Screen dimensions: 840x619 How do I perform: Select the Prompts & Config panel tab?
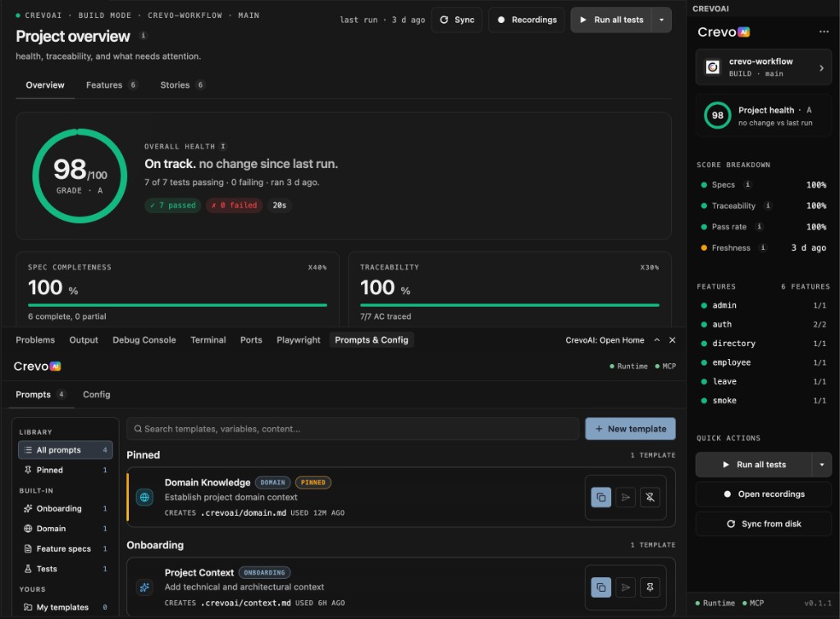pos(372,340)
